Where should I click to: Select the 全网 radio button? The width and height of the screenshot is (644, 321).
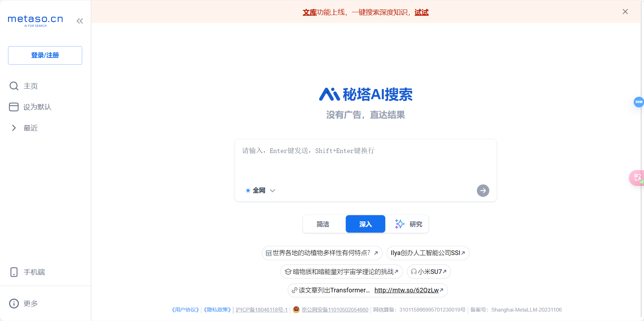click(248, 190)
